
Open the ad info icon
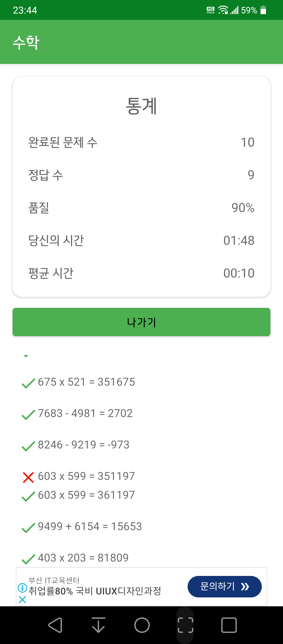[x=23, y=588]
